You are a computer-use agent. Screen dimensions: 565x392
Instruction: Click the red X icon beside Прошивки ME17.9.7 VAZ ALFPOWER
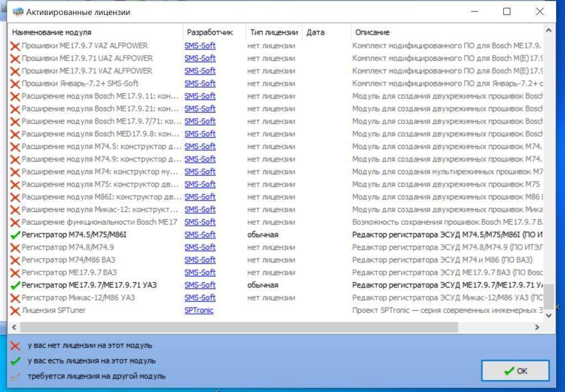[15, 46]
